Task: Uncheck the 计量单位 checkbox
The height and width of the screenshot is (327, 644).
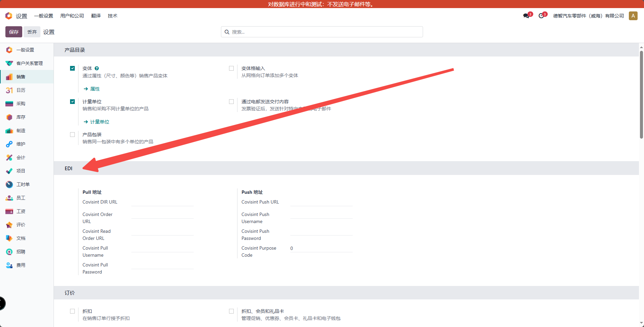Action: (72, 102)
